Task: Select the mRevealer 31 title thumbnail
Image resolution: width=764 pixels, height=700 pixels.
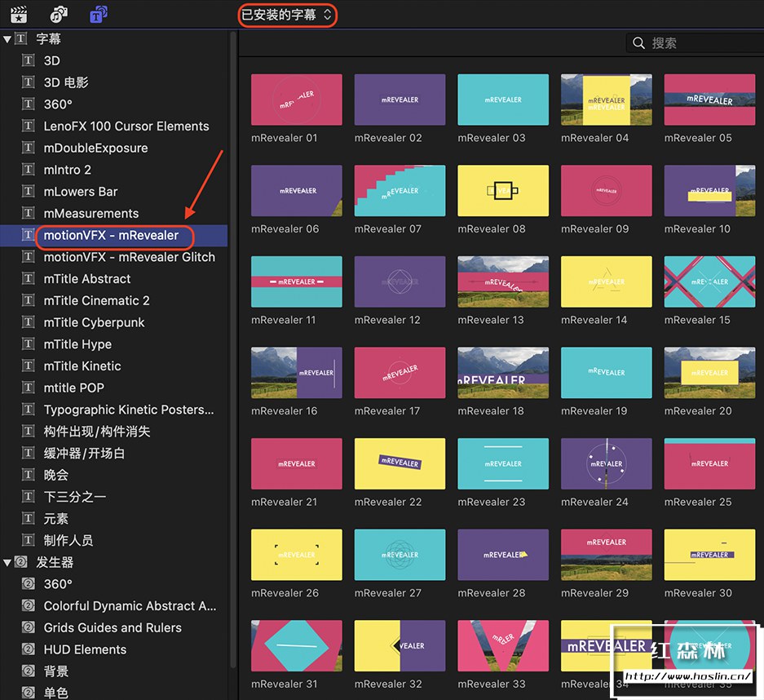Action: tap(296, 646)
